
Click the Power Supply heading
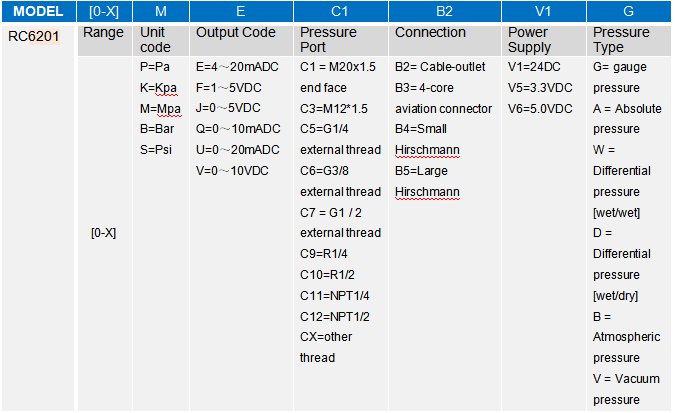pos(529,40)
